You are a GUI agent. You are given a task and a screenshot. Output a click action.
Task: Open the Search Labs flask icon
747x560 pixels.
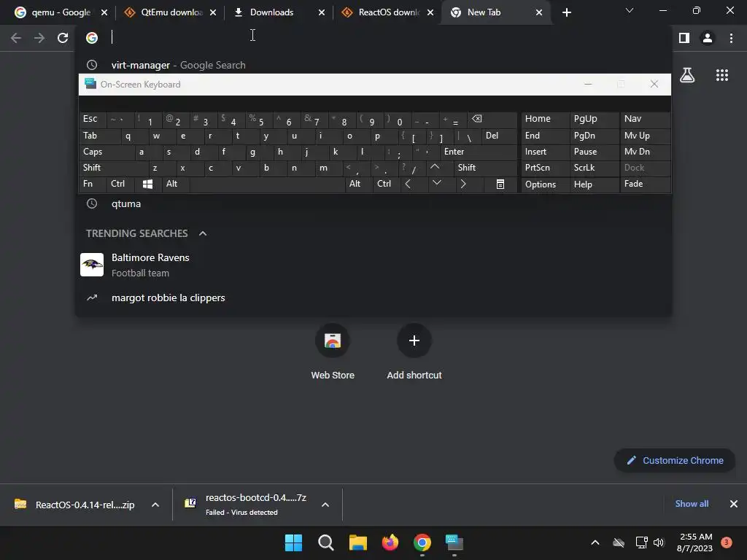[x=687, y=75]
